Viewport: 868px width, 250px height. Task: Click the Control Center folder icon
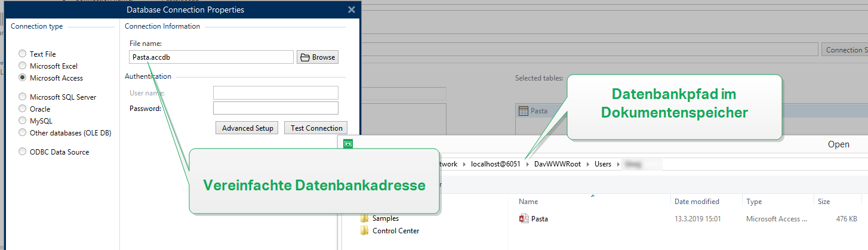pyautogui.click(x=365, y=230)
